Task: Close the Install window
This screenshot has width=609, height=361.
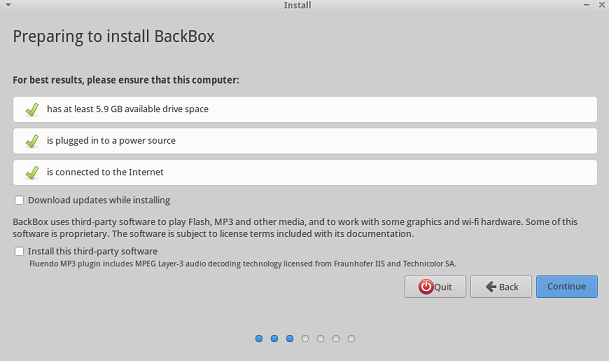Action: [x=602, y=5]
